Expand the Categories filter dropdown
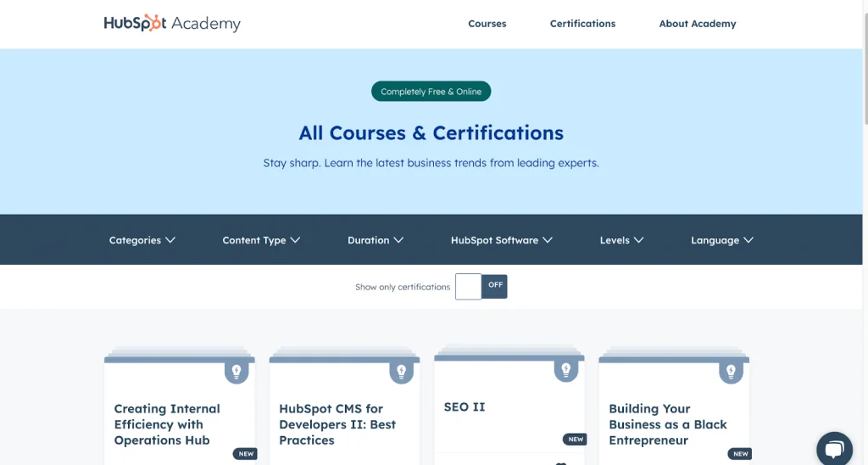868x465 pixels. [x=142, y=240]
